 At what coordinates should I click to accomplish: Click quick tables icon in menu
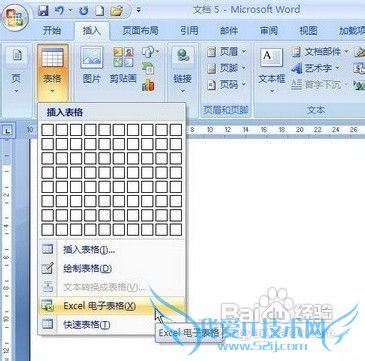(x=48, y=324)
